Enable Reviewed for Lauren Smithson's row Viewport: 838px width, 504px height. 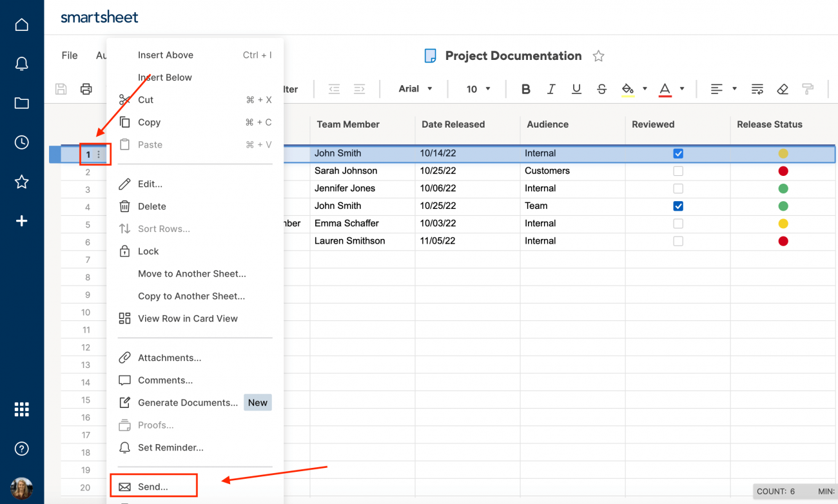(x=678, y=241)
